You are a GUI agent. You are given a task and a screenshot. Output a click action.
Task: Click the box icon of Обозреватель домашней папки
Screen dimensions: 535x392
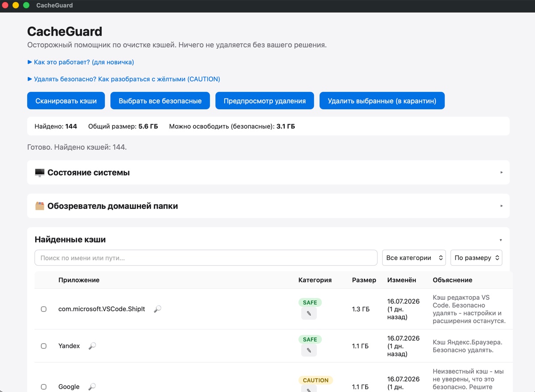[x=40, y=206]
